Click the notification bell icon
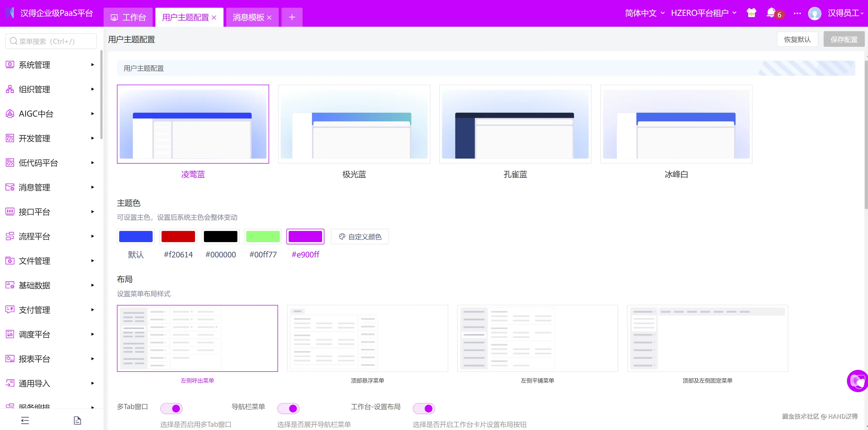Screen dimensions: 868x430 pos(771,13)
